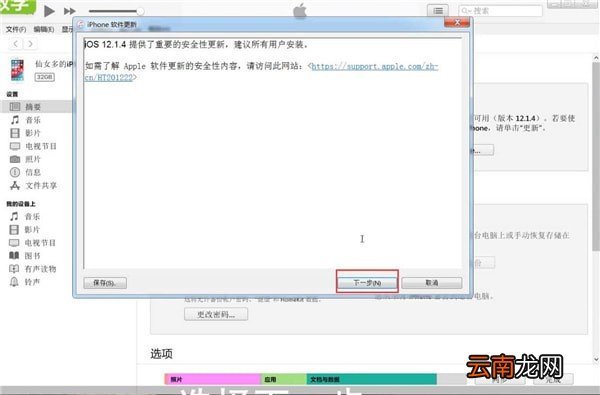Click the 音乐 icon under 设置
The width and height of the screenshot is (600, 395).
tap(15, 120)
